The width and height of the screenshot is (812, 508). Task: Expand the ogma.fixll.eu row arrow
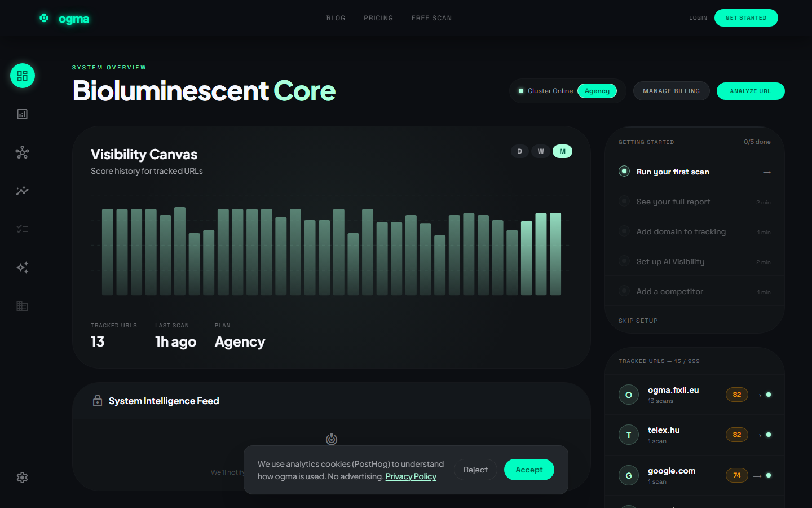point(757,395)
